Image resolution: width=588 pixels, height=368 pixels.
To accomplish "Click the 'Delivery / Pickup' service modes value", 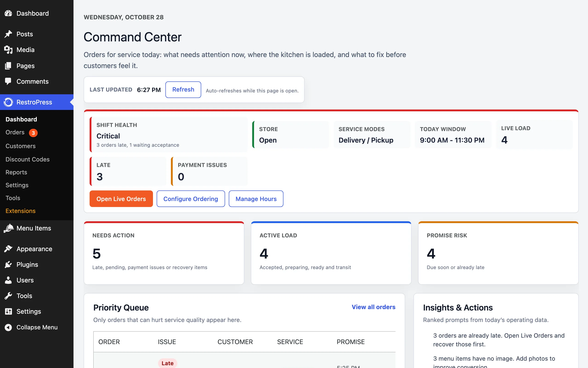I will tap(366, 140).
